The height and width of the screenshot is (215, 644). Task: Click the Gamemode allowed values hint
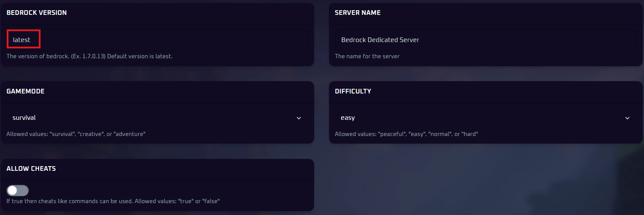point(76,134)
